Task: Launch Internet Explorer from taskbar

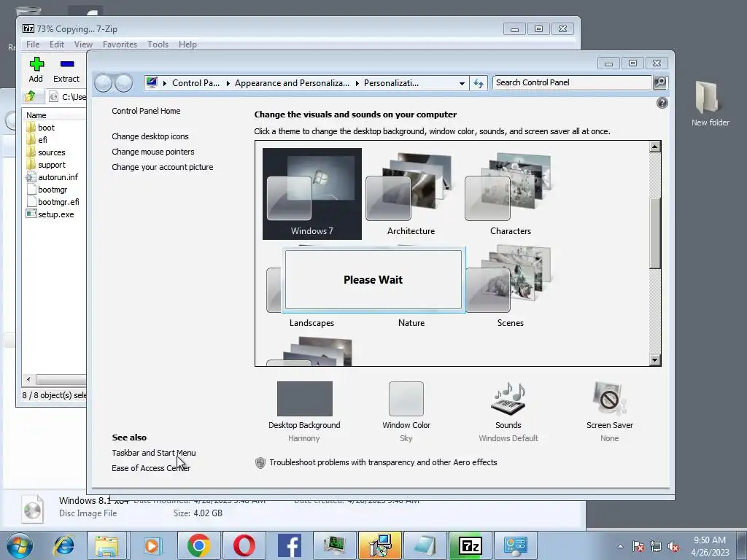Action: pos(64,545)
